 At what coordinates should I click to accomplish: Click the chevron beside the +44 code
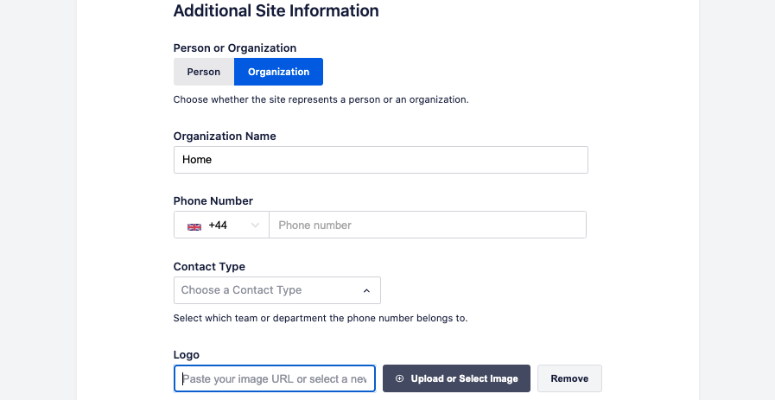click(x=255, y=225)
